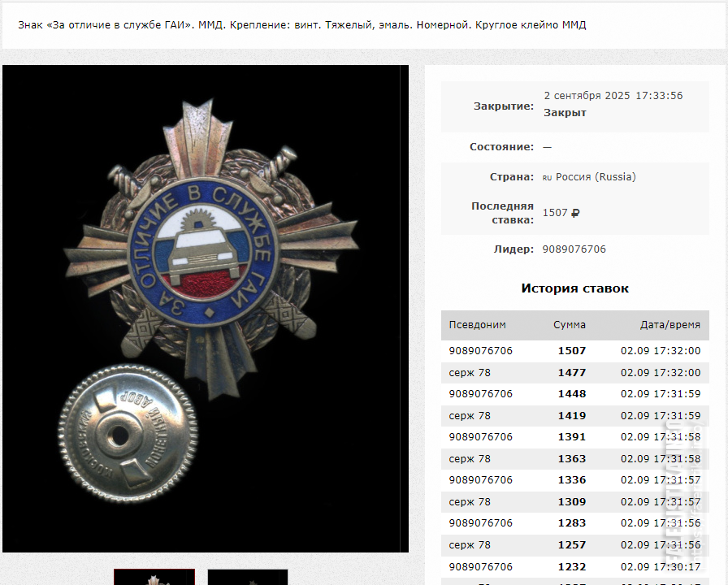Screen dimensions: 728x585
Task: Sort by the Псевдоним column header
Action: click(x=477, y=325)
